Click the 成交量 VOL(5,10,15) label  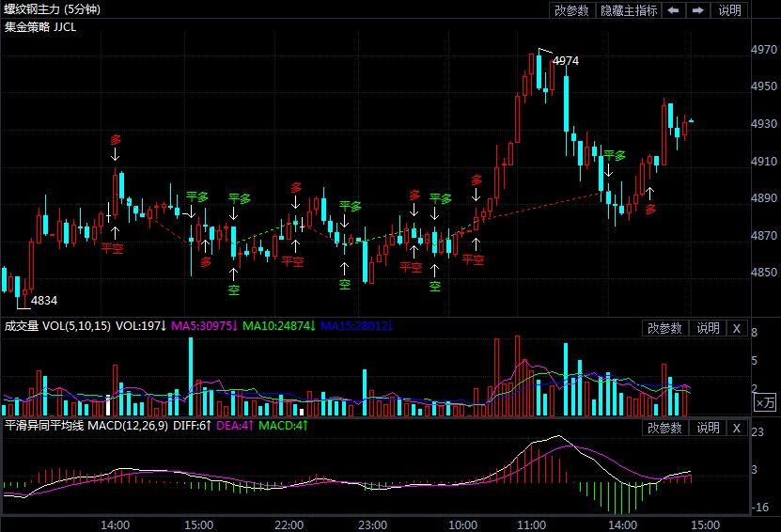(57, 326)
